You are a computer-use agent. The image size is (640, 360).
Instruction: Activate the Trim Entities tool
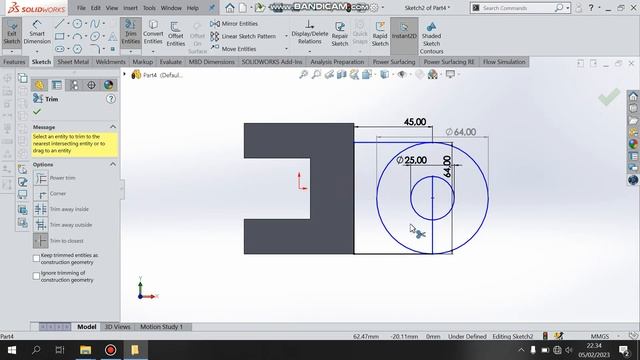pos(131,33)
